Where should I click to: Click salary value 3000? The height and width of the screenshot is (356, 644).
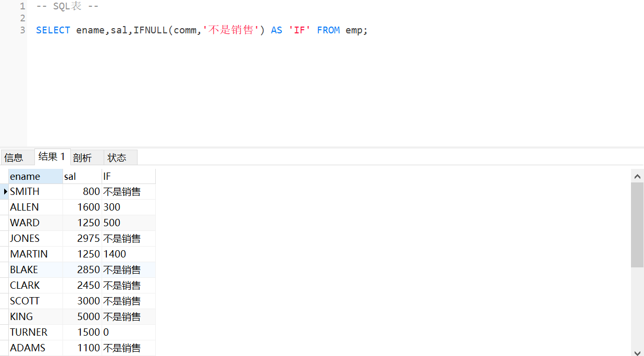[82, 301]
